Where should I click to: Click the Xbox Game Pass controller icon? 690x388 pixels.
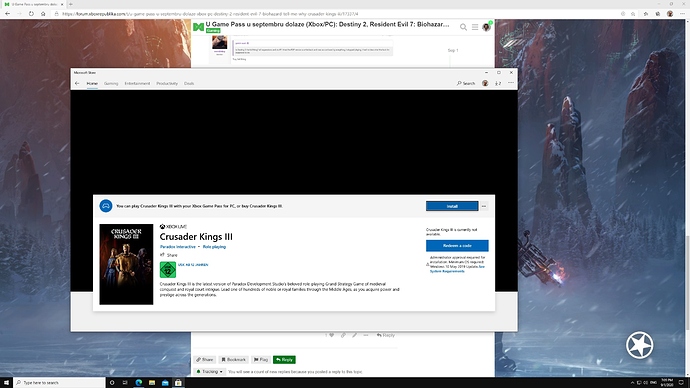point(106,206)
